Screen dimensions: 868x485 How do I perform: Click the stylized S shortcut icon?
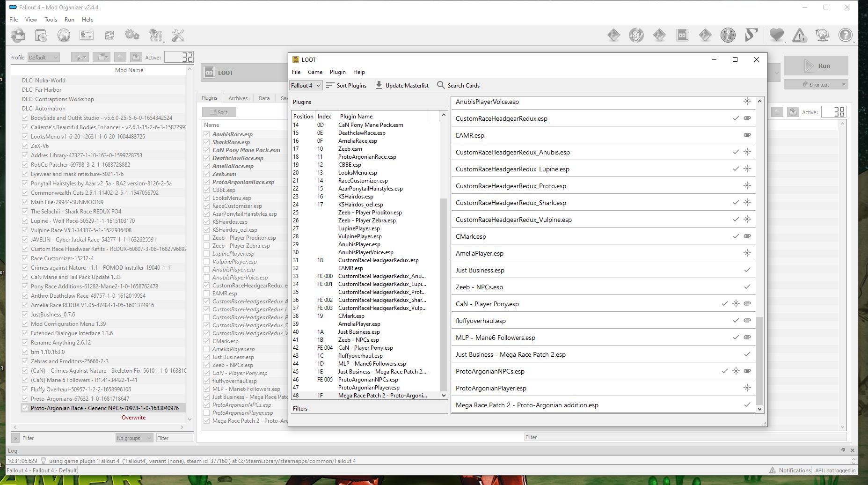(751, 35)
